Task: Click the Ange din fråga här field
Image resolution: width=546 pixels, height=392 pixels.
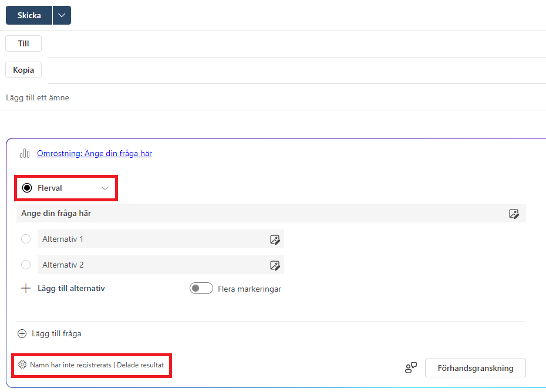Action: 261,213
